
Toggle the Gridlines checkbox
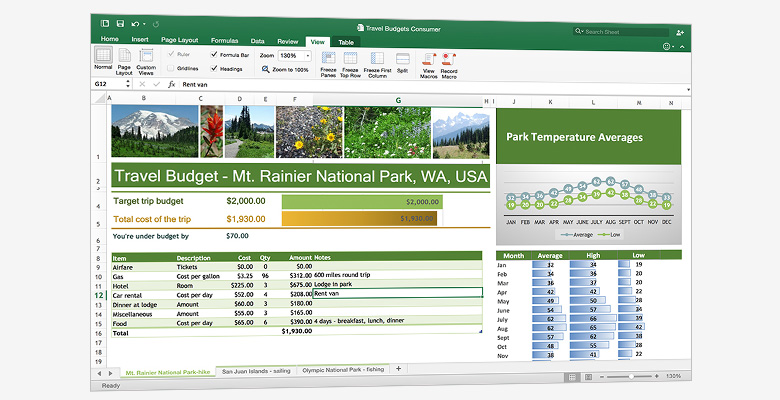[x=170, y=69]
